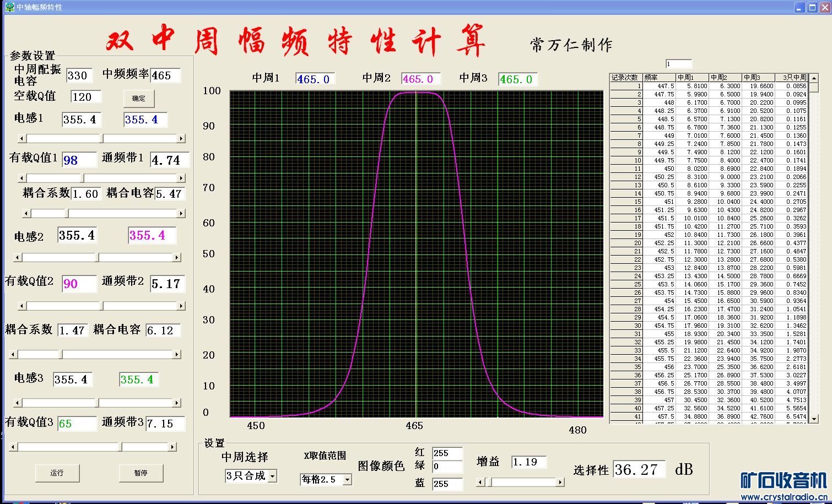Image resolution: width=832 pixels, height=504 pixels.
Task: Click the 增益 field showing 1.19
Action: tap(529, 462)
